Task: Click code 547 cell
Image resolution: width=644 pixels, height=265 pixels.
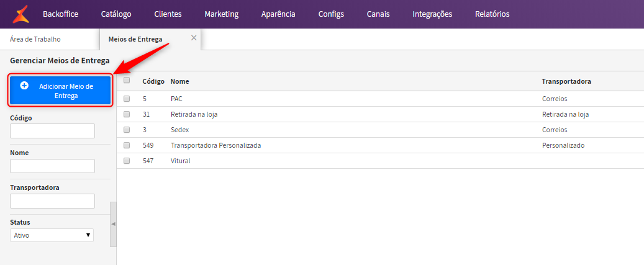Action: click(x=148, y=161)
